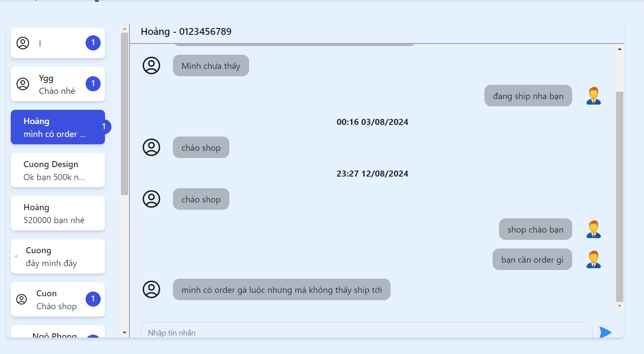Click the 'đang ship nha bạn' message bubble
This screenshot has height=354, width=644.
[528, 96]
